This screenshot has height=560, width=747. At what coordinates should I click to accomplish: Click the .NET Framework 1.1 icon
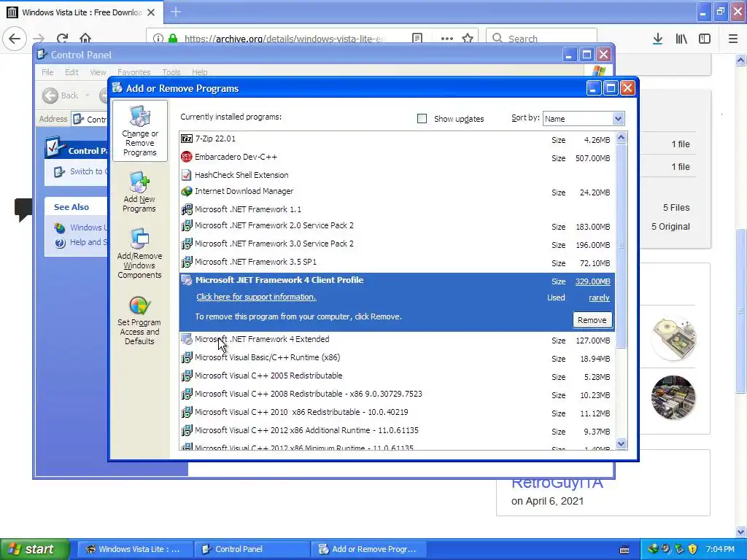click(187, 209)
